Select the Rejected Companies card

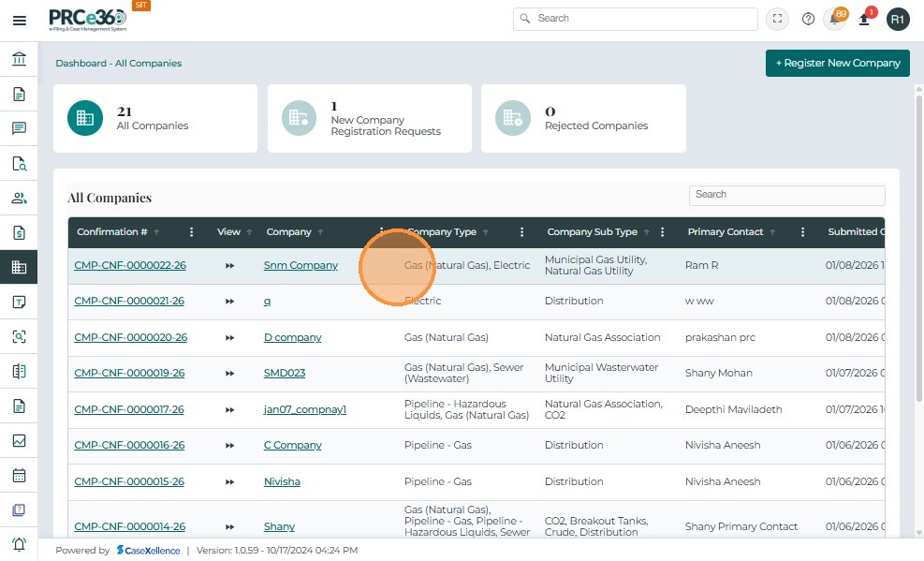pyautogui.click(x=583, y=118)
